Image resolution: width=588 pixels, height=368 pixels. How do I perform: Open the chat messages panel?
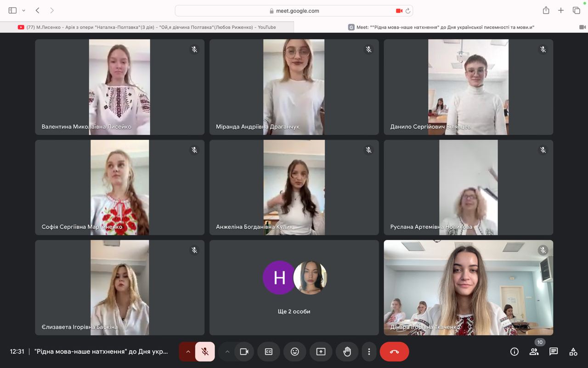[x=554, y=352]
